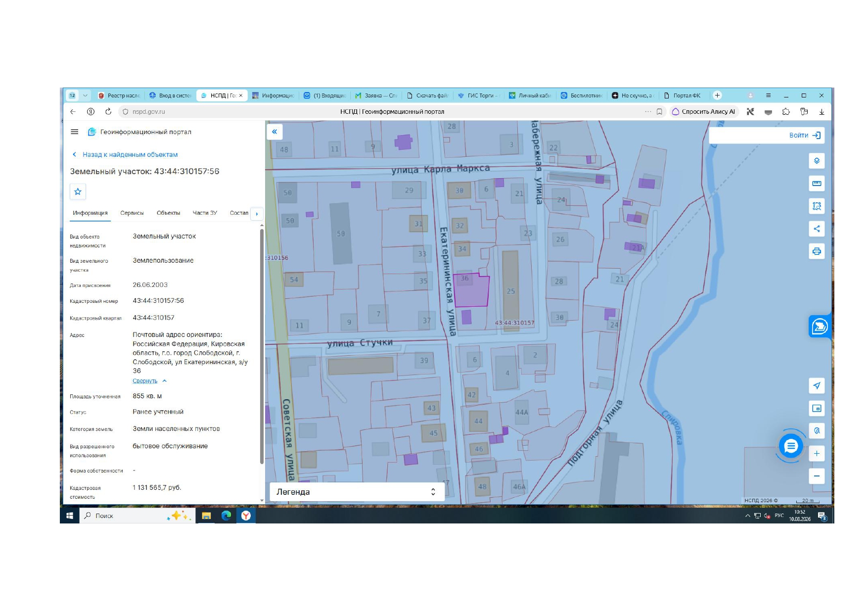Switch to the Информация tab

click(x=90, y=213)
